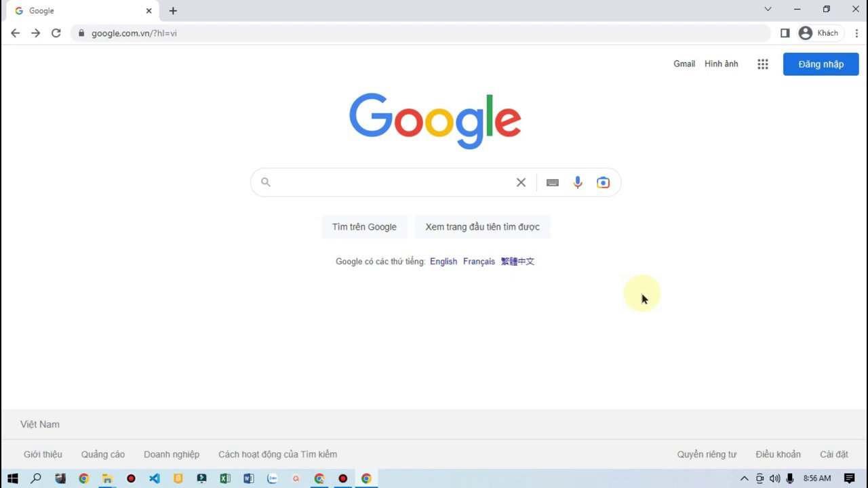Open the Chrome side panel icon
This screenshot has height=488, width=868.
[785, 33]
